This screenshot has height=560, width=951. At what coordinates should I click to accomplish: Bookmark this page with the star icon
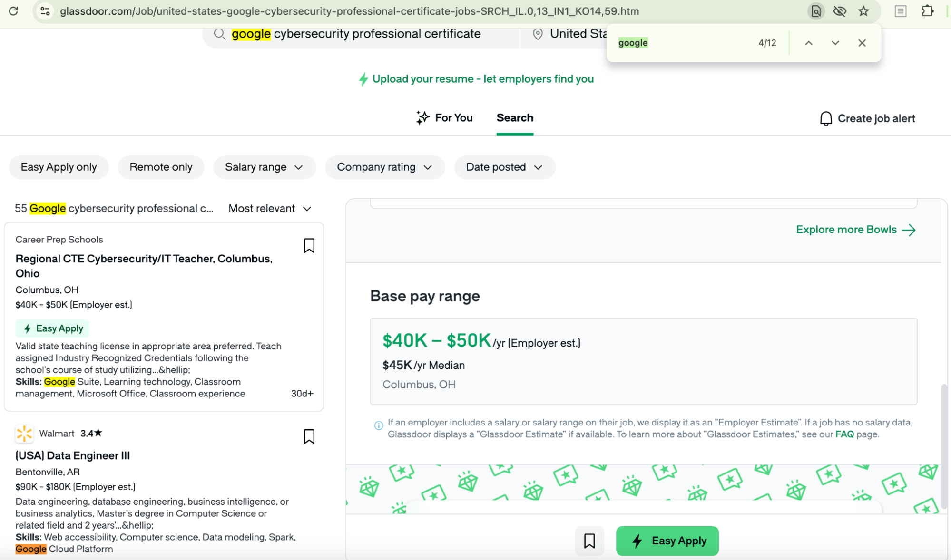(864, 11)
